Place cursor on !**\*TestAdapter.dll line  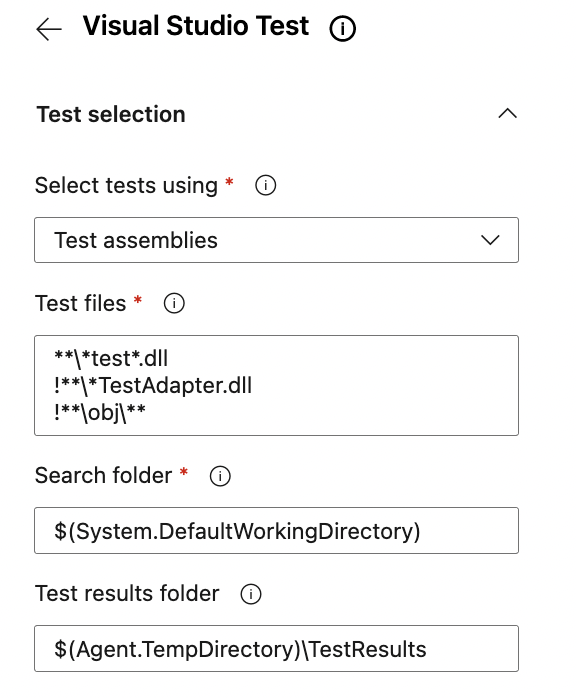tap(153, 386)
